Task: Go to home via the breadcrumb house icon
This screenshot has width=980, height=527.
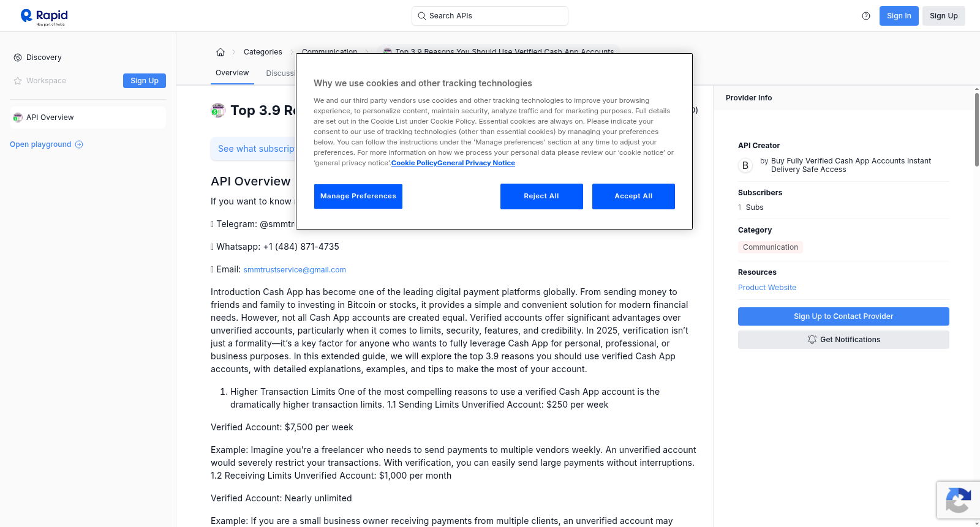Action: point(221,52)
